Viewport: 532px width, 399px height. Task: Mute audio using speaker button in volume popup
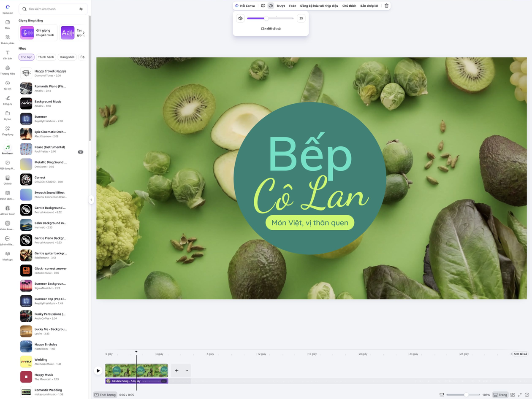pos(240,18)
